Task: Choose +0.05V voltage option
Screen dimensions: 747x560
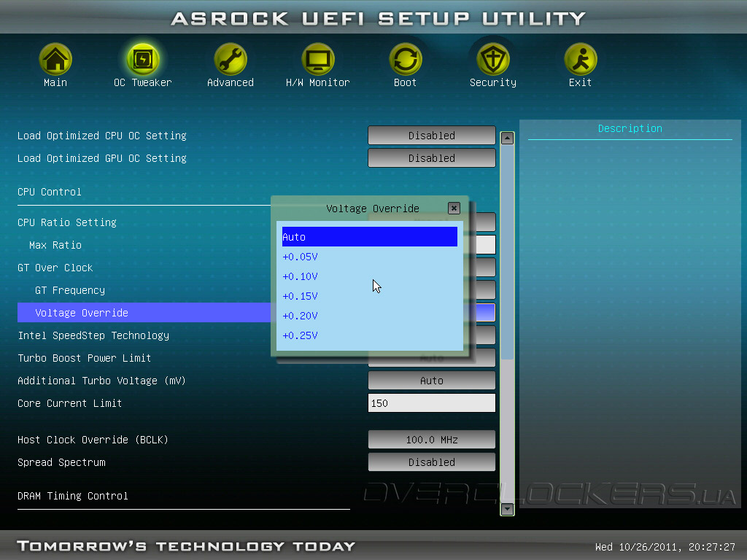Action: [370, 257]
